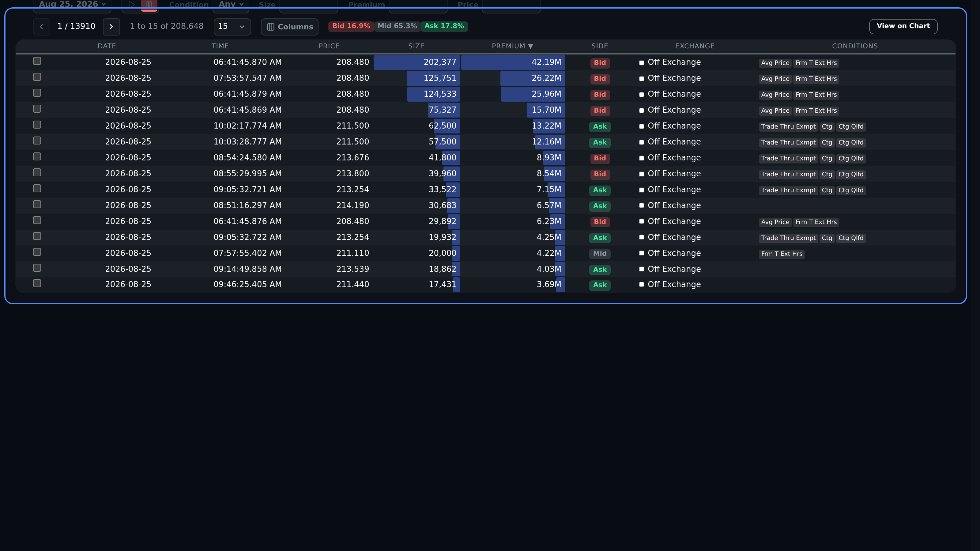Sort by DATE column header

[x=107, y=46]
